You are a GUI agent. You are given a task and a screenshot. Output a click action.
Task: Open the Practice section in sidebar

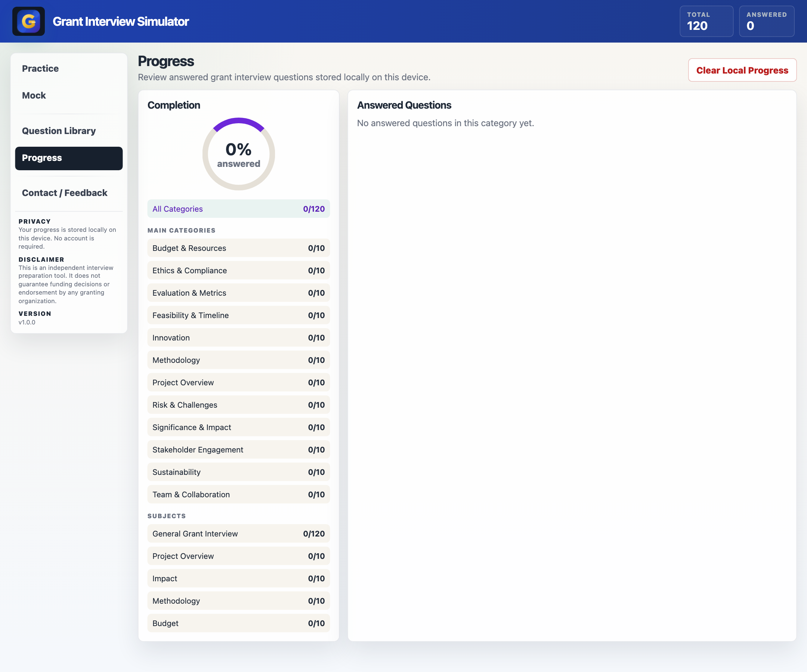click(x=69, y=69)
